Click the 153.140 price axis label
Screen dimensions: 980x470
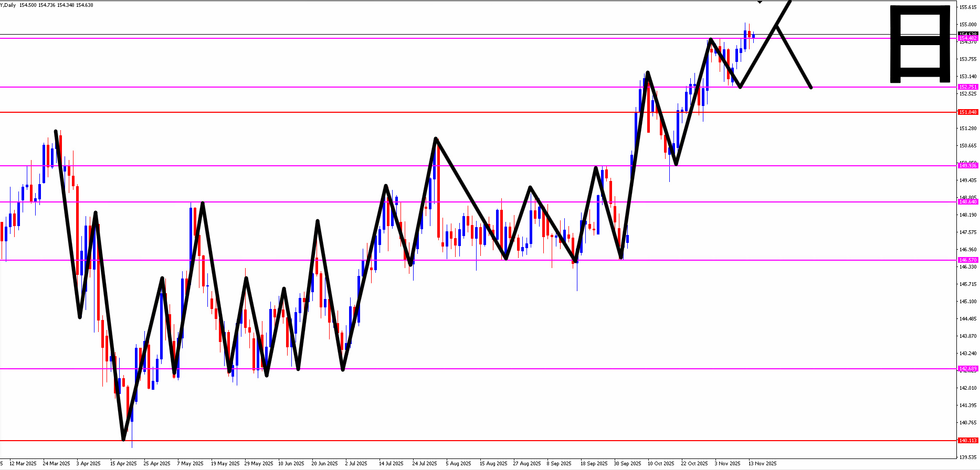(968, 77)
